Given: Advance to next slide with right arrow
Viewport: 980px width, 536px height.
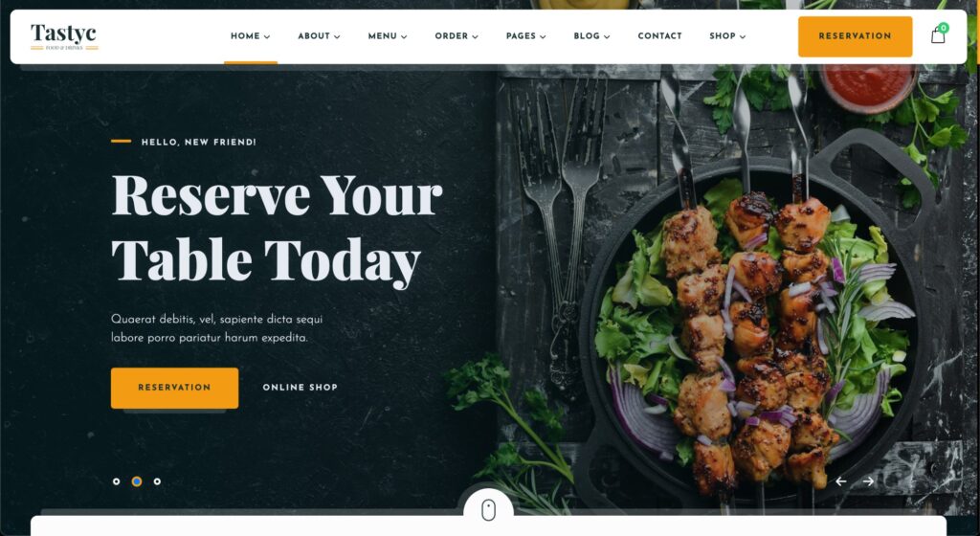Looking at the screenshot, I should click(x=868, y=481).
